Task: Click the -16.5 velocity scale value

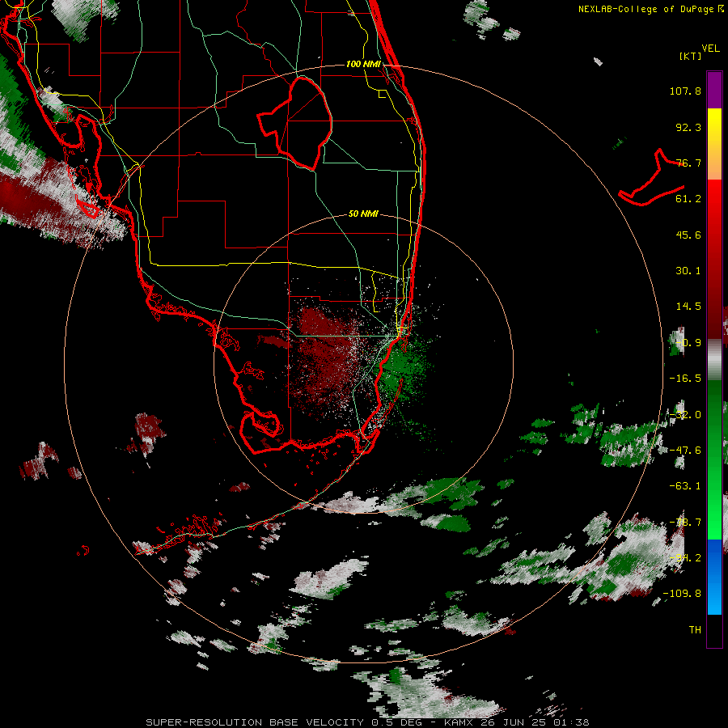Action: tap(685, 379)
